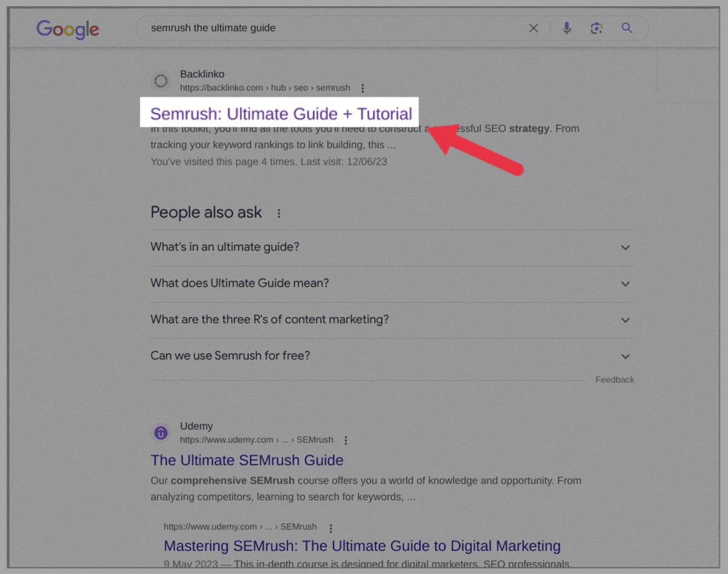Click the Google logo
This screenshot has width=728, height=574.
pos(68,29)
